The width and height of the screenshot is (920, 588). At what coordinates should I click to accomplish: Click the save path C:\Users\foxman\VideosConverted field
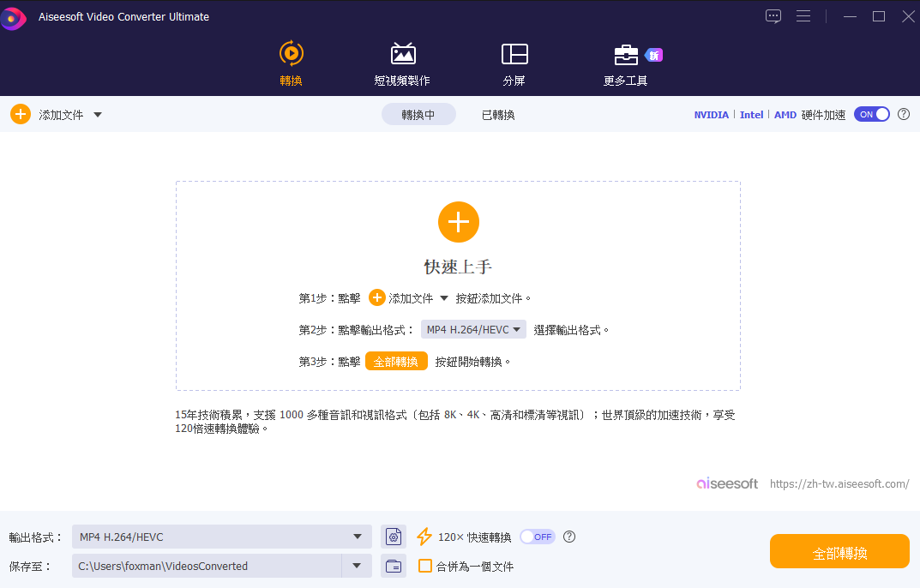click(x=207, y=566)
